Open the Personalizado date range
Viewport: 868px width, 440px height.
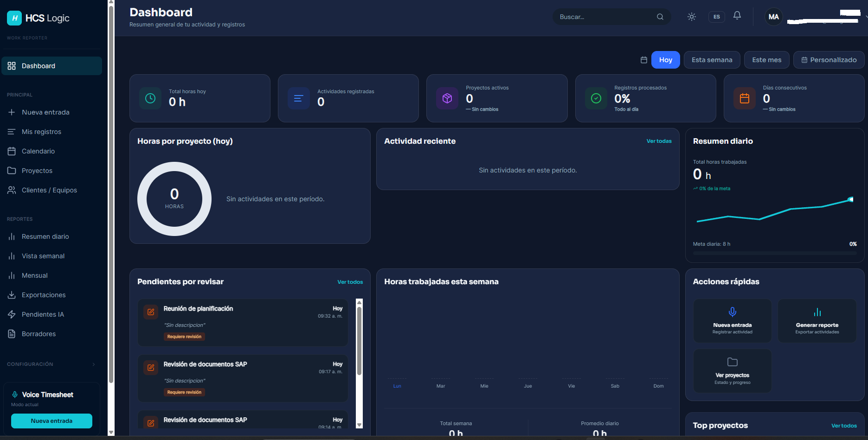829,60
